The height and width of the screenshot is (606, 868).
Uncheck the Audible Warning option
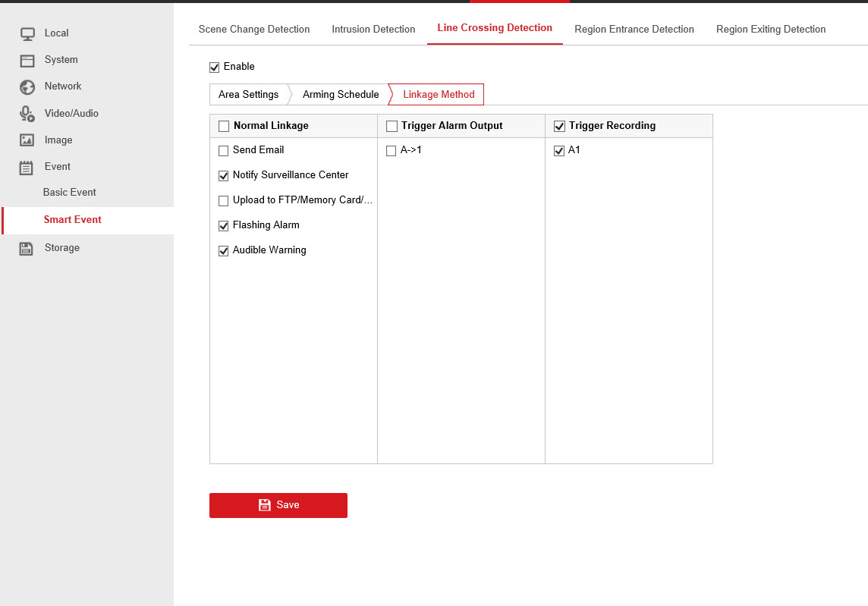point(224,251)
